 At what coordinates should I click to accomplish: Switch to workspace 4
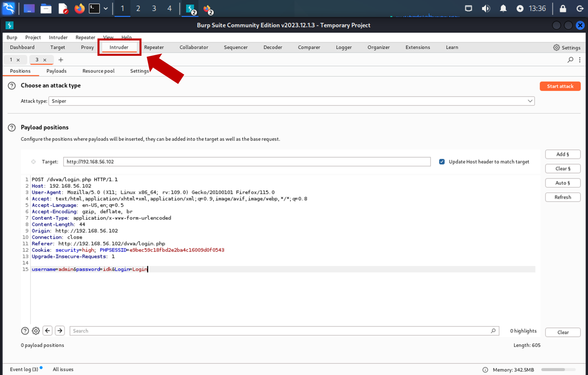tap(169, 8)
